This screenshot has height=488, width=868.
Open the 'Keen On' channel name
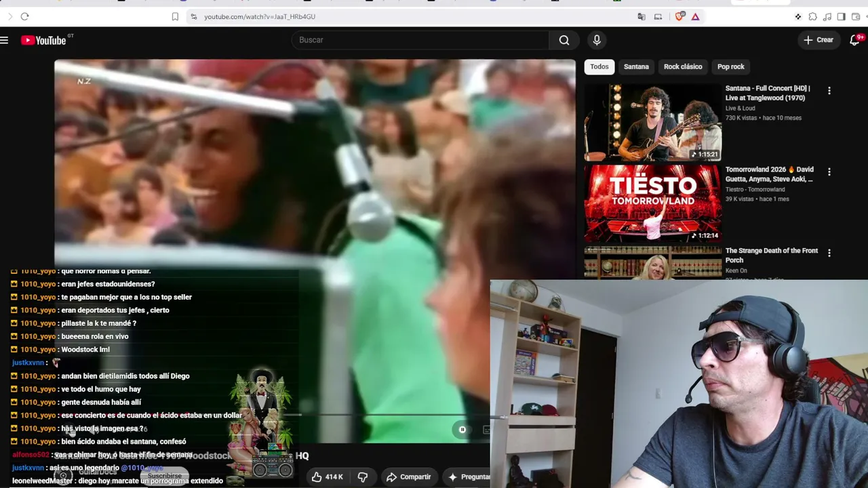tap(736, 270)
